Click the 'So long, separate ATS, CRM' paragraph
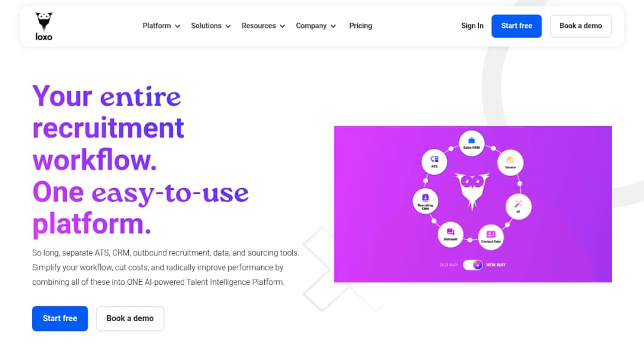 click(x=166, y=267)
